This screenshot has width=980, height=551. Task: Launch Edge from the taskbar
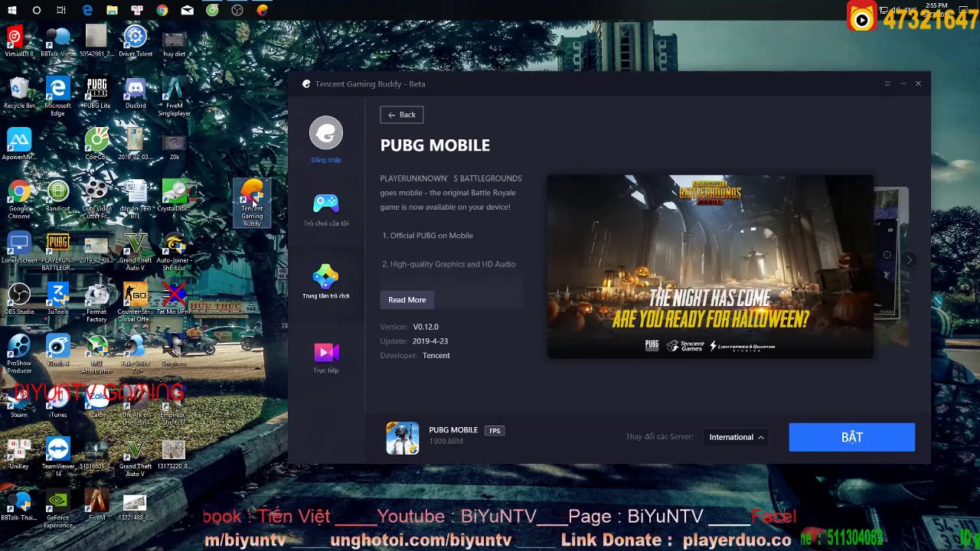pos(87,10)
